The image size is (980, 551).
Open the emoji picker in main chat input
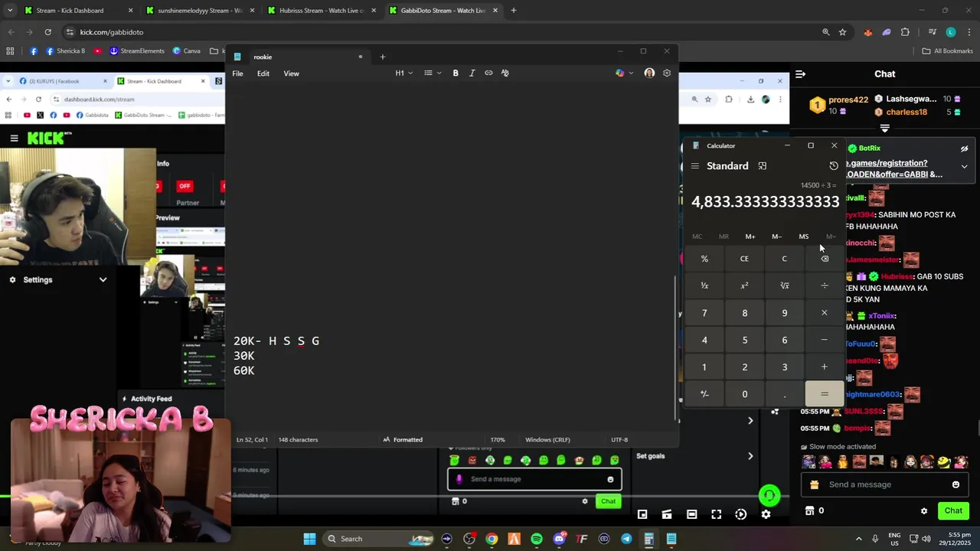955,484
